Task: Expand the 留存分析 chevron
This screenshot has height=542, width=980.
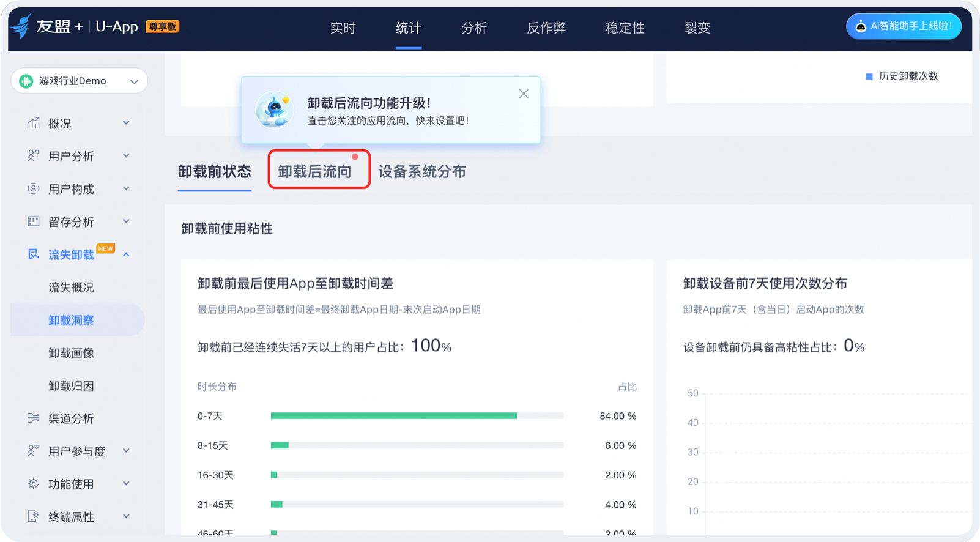Action: click(x=126, y=221)
